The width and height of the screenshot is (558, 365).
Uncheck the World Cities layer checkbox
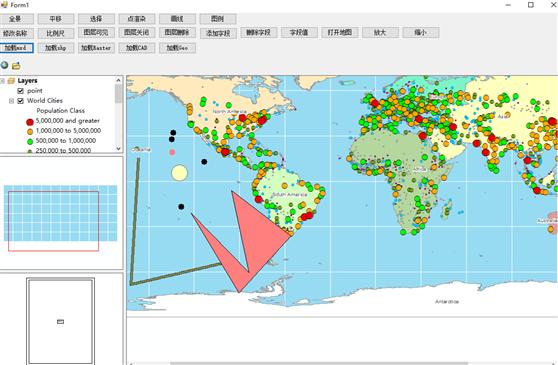coord(21,101)
